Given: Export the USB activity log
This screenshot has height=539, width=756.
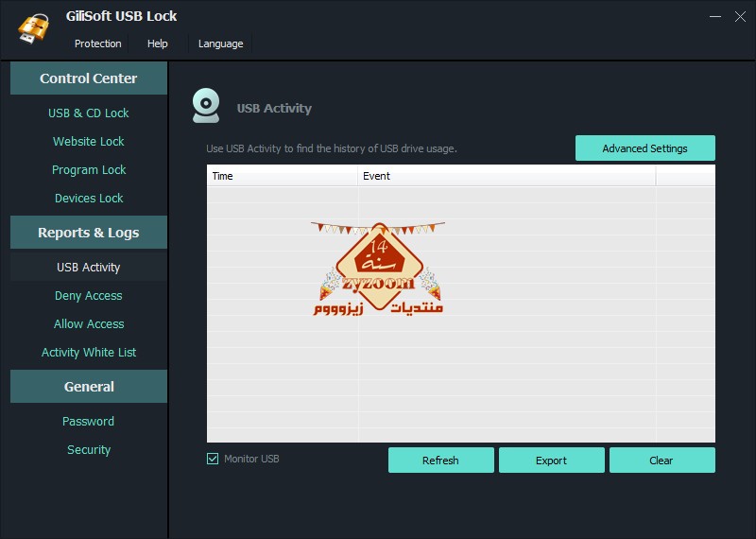Looking at the screenshot, I should pos(552,461).
